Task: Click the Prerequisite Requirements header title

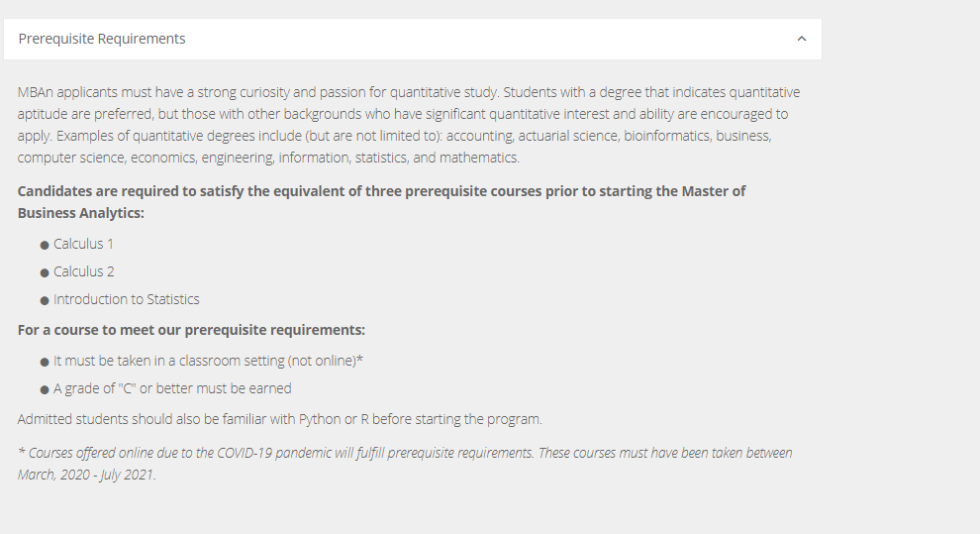Action: pos(102,39)
